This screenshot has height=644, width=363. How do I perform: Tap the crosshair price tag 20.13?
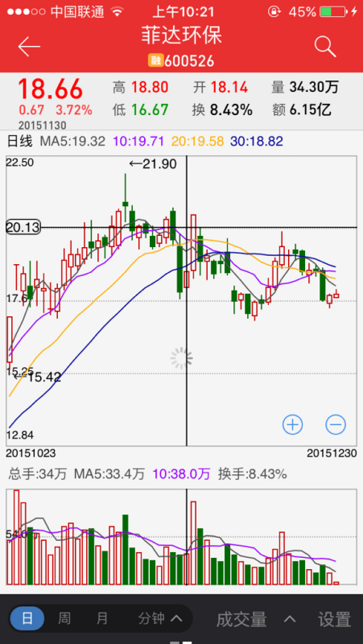coord(23,228)
